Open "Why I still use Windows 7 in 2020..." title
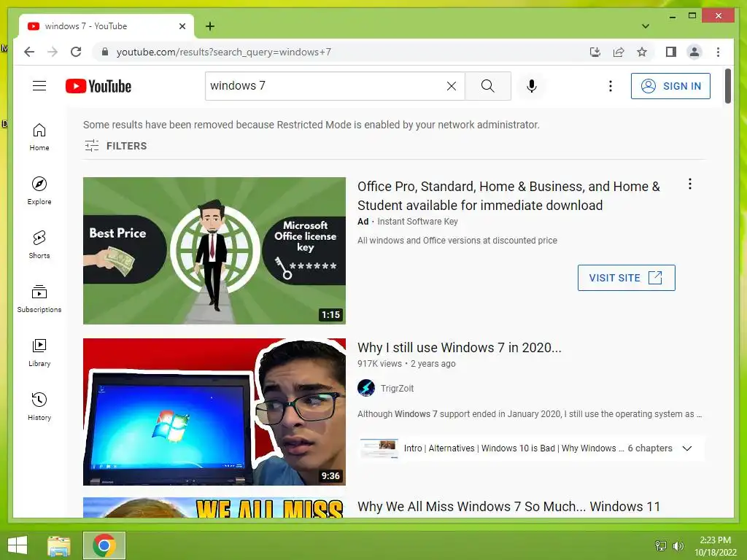The height and width of the screenshot is (560, 747). coord(460,348)
